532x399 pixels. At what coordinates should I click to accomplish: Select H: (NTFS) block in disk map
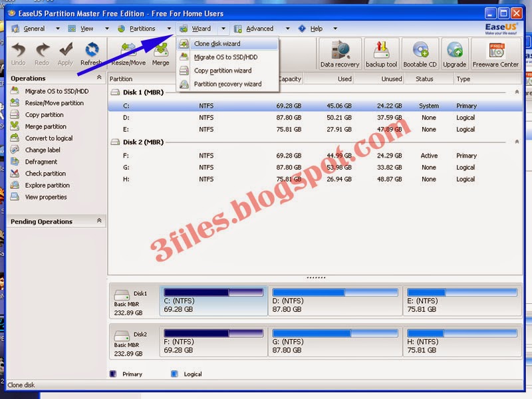coord(462,342)
